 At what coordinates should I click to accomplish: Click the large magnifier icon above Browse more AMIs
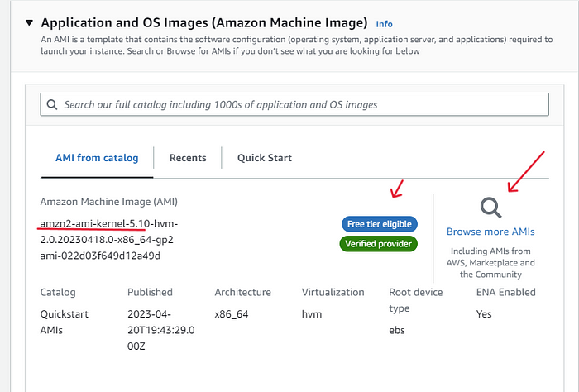click(x=490, y=208)
